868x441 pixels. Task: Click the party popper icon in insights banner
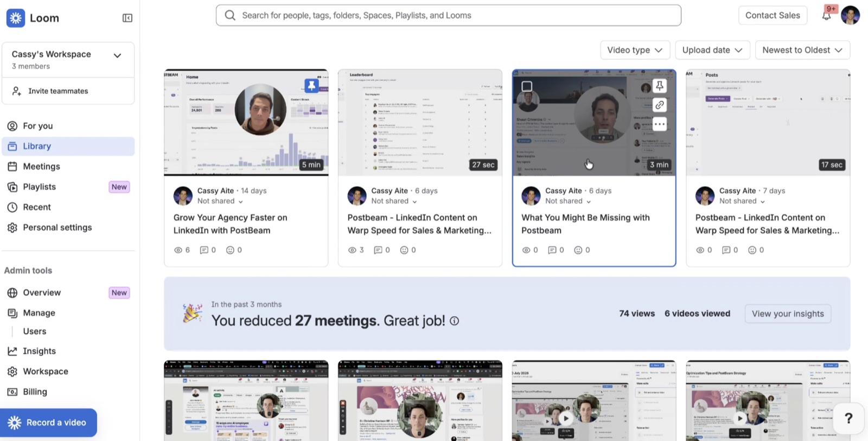point(192,313)
